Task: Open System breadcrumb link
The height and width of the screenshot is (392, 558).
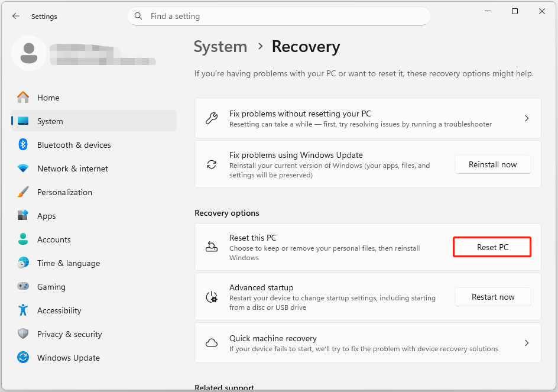Action: click(220, 46)
